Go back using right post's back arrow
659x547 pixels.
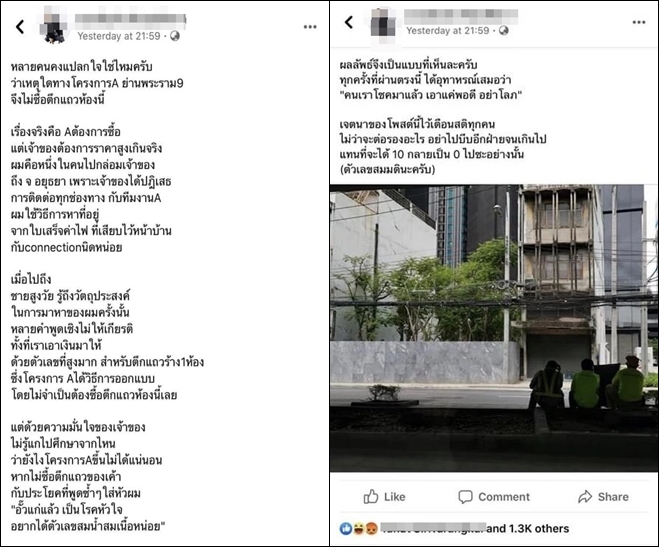pos(349,22)
